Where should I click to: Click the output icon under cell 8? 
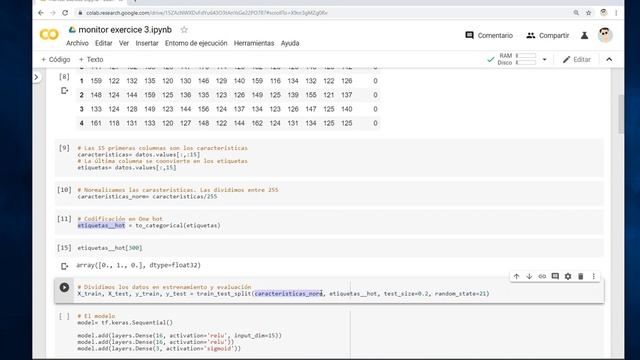[x=64, y=91]
